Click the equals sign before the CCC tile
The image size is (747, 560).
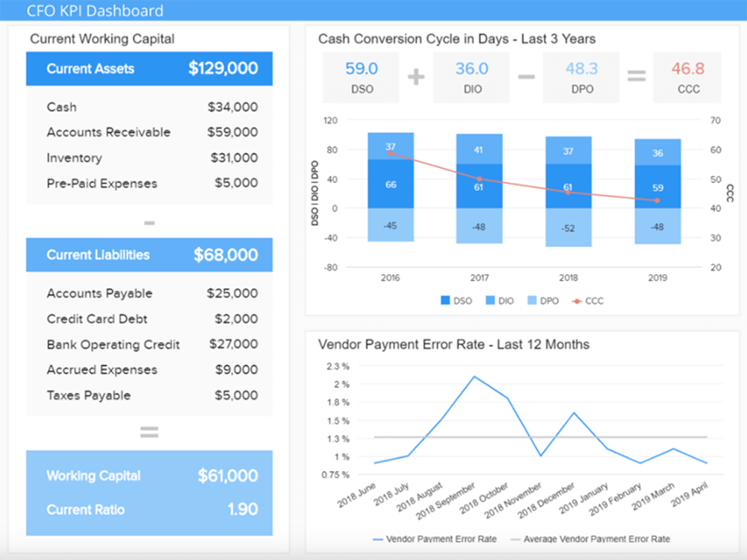point(636,76)
